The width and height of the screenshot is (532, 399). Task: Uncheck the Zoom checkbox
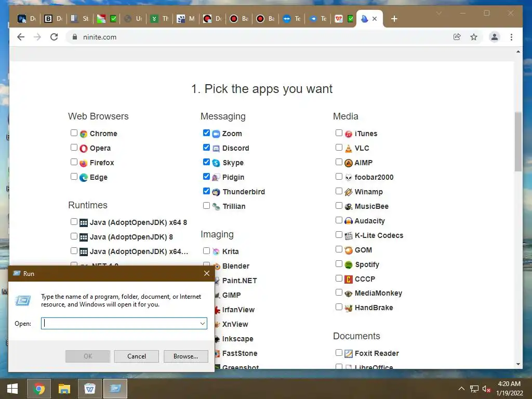[206, 132]
